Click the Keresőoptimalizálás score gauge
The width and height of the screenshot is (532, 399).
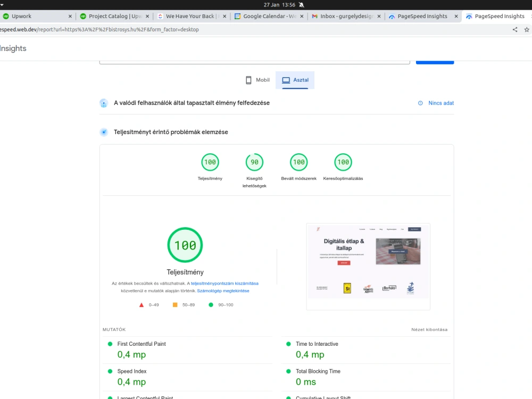point(343,162)
